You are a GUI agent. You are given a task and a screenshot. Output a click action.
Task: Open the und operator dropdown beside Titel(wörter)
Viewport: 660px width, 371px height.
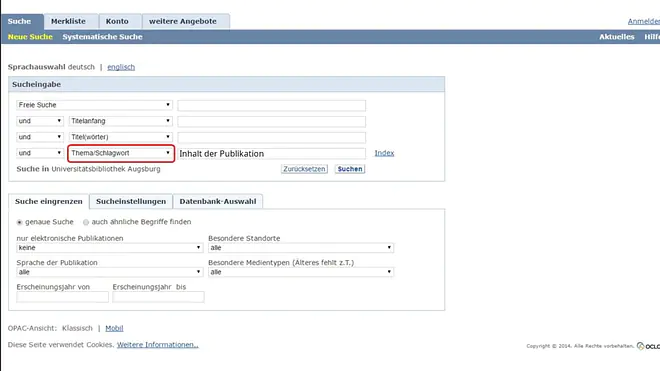pyautogui.click(x=40, y=137)
